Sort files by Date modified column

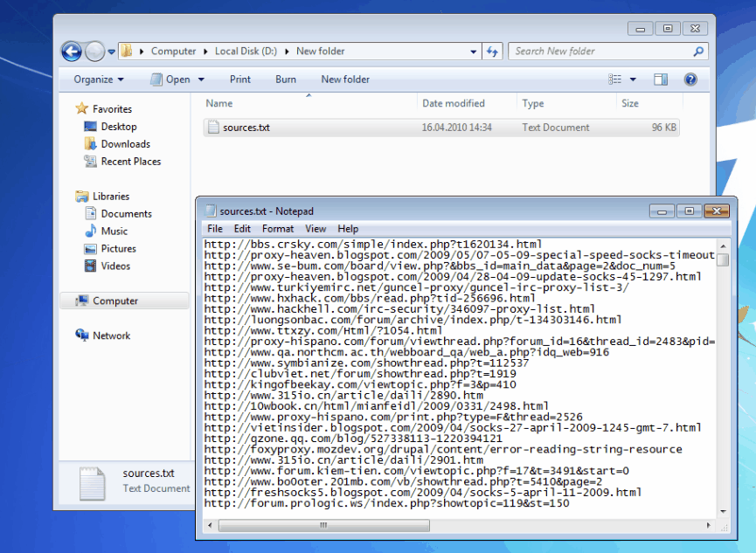click(454, 103)
